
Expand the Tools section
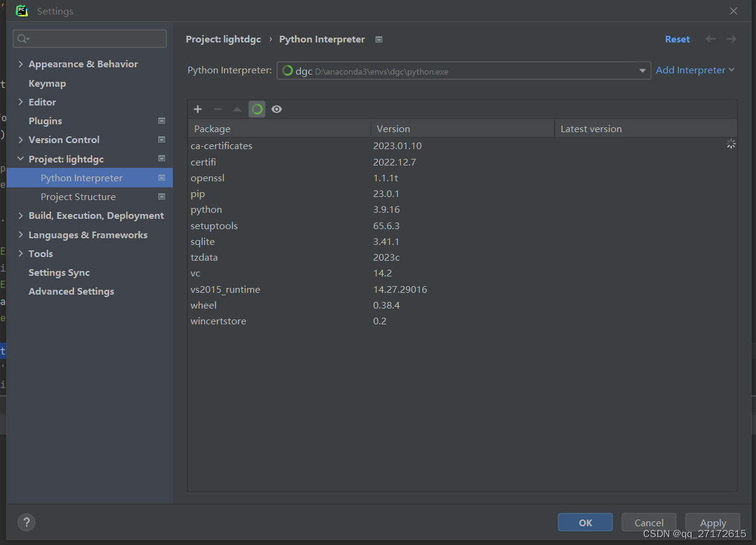coord(21,254)
